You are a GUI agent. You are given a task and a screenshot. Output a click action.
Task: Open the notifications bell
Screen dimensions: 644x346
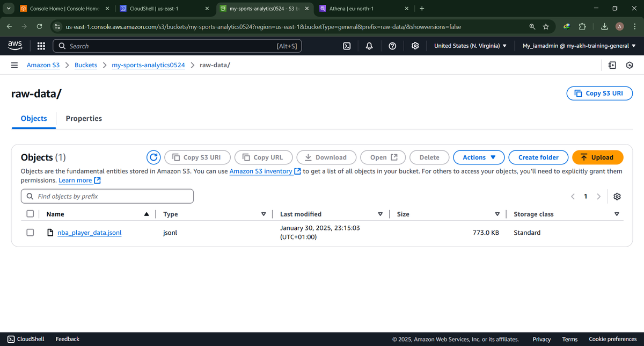369,46
